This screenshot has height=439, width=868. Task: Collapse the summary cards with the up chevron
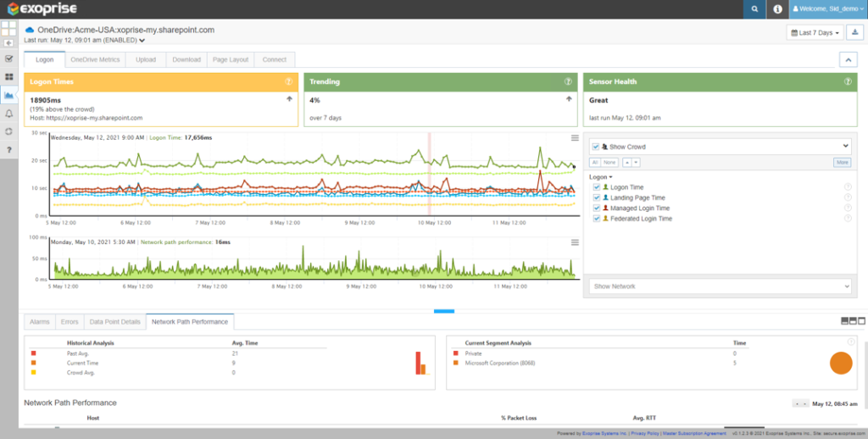click(x=848, y=59)
